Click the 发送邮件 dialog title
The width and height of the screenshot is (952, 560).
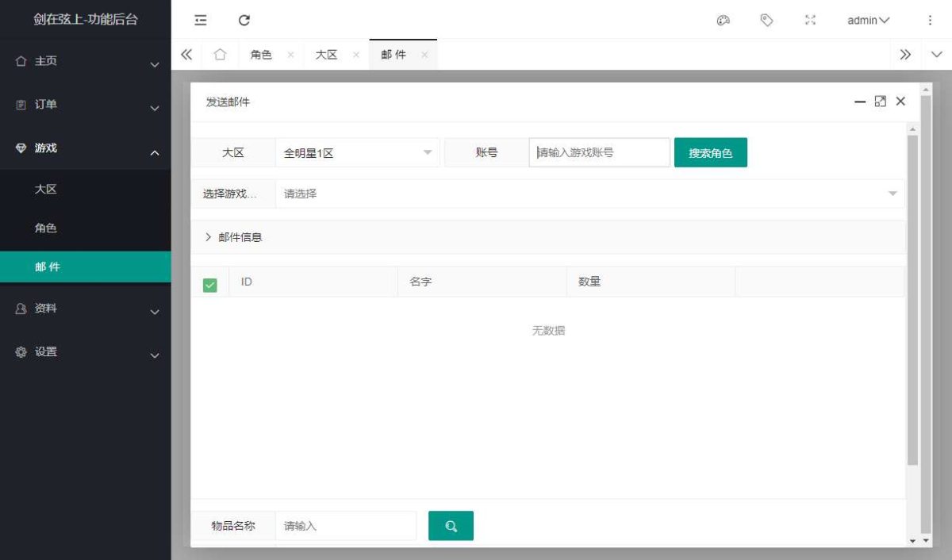(x=228, y=102)
